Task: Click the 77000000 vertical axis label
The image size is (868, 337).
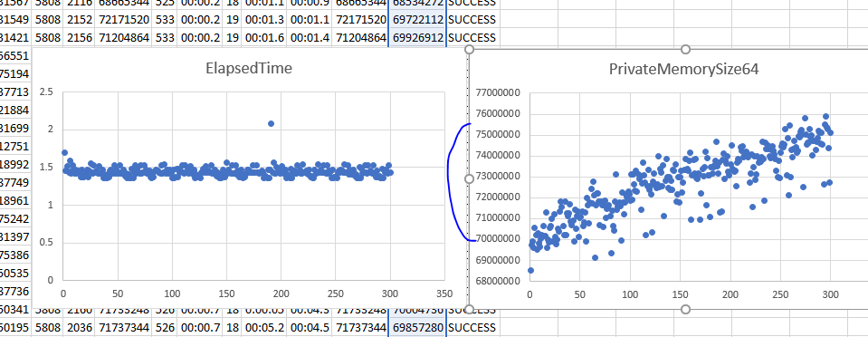Action: [x=498, y=93]
